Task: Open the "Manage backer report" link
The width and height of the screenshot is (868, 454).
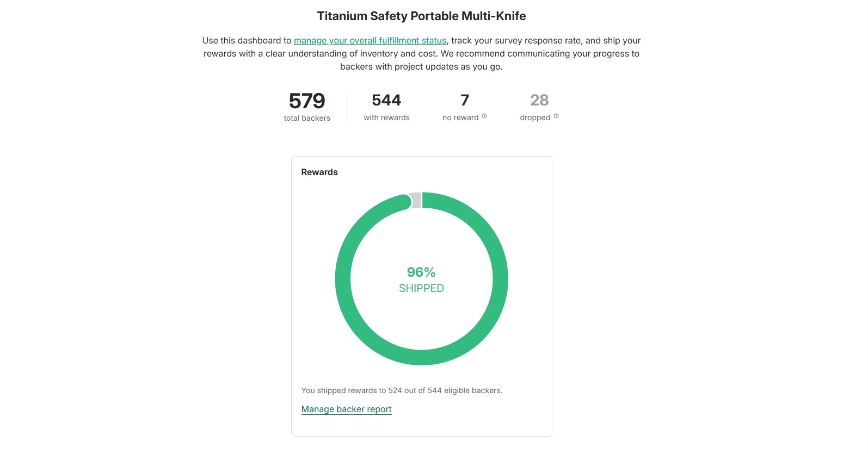Action: click(x=346, y=409)
